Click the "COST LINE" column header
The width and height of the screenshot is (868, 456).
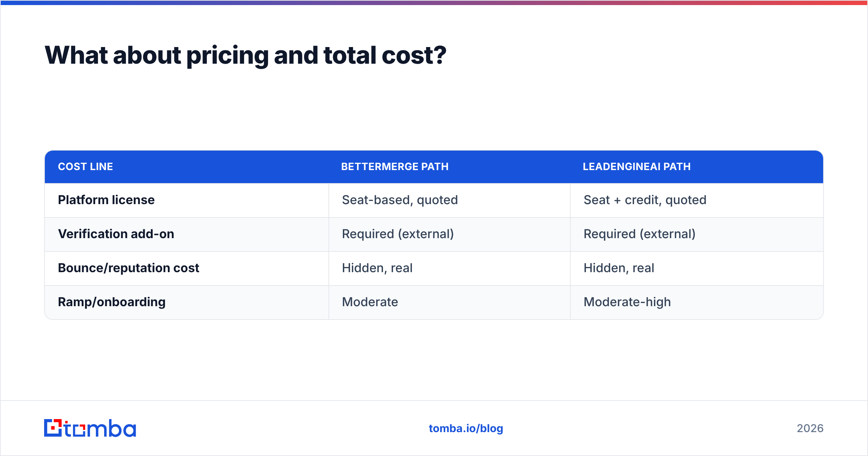click(85, 166)
